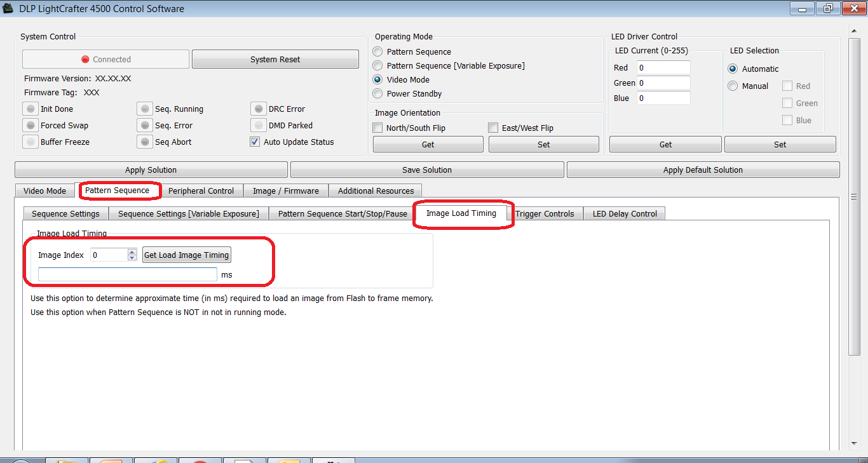
Task: Set the Image Orientation settings
Action: 544,144
